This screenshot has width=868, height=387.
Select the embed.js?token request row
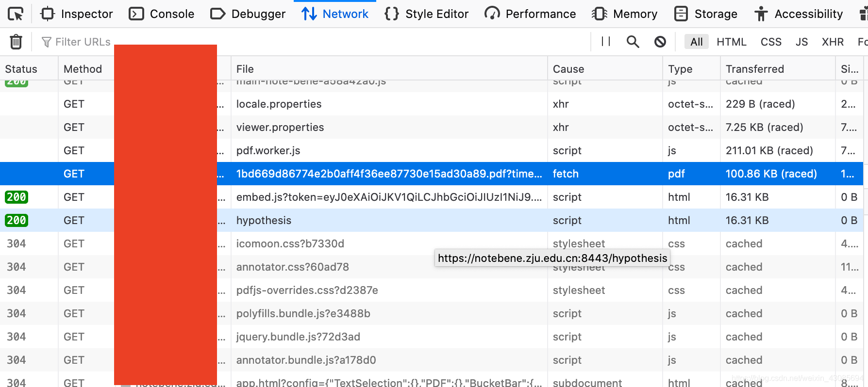[432, 197]
